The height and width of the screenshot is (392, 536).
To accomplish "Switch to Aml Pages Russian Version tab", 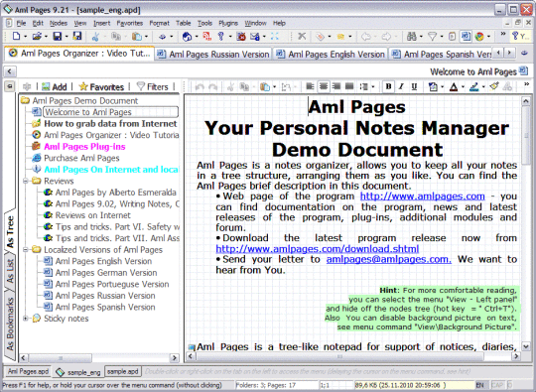I will 213,54.
